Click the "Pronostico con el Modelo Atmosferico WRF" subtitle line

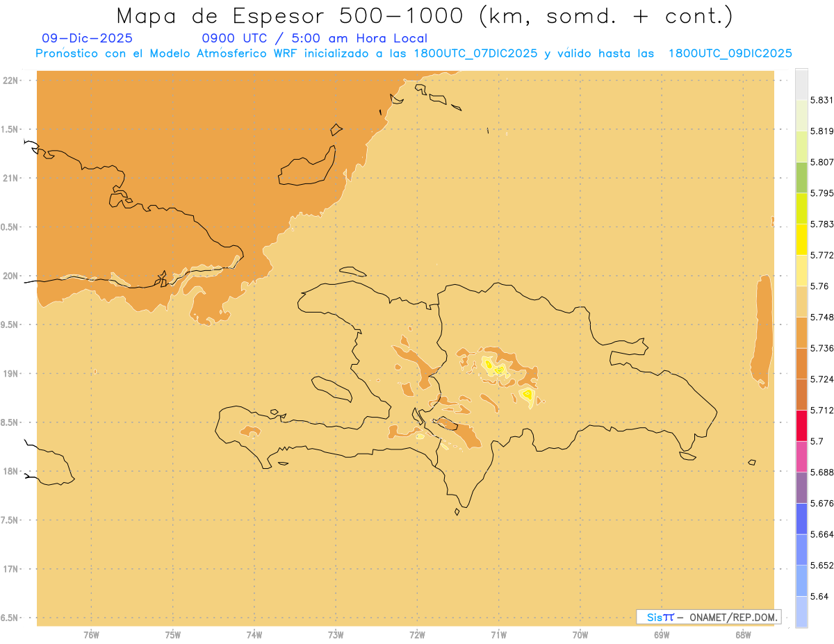[414, 53]
